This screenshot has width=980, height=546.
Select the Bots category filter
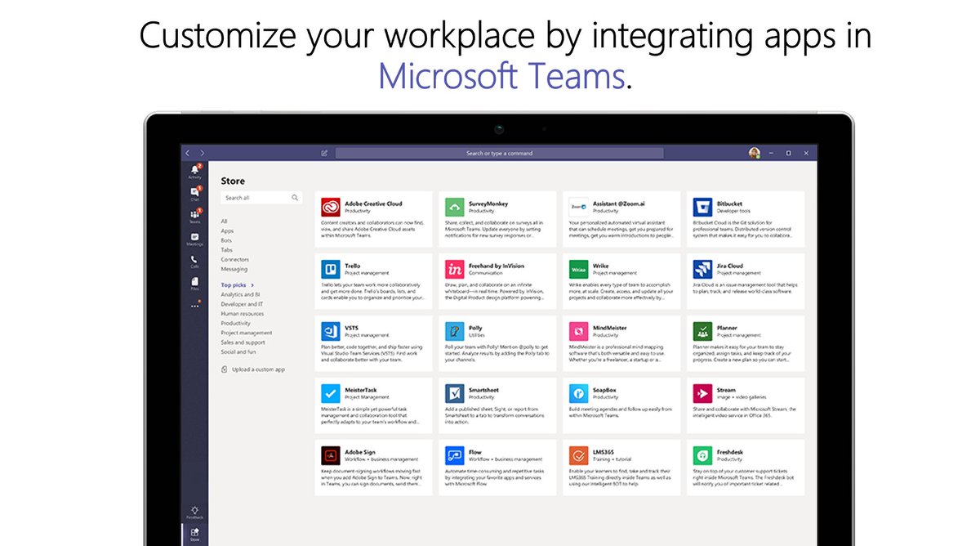click(x=227, y=240)
